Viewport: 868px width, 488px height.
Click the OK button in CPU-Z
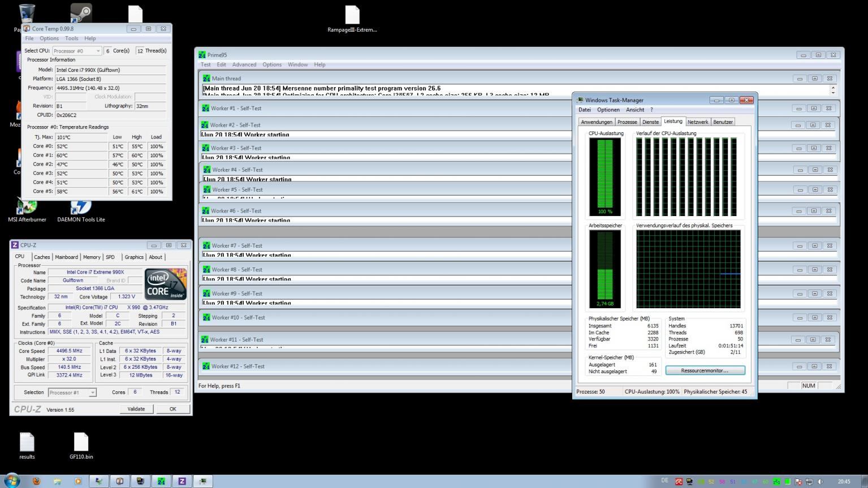pos(173,409)
